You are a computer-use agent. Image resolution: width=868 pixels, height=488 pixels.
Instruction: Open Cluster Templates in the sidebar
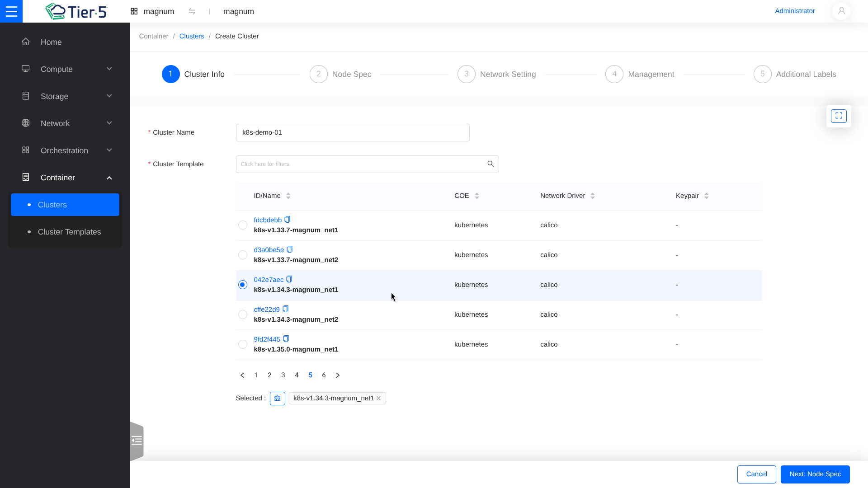click(x=69, y=232)
